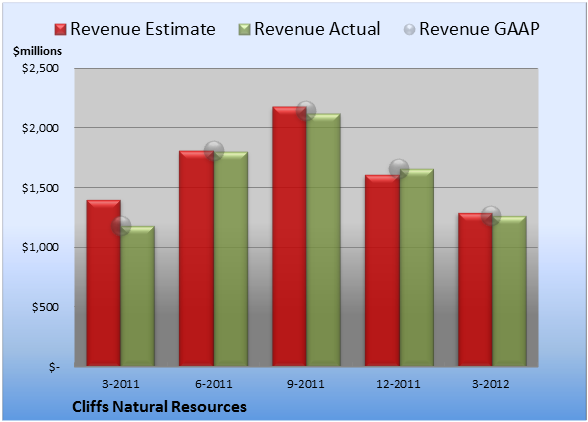Select the green actual bar for 12-2011
Image resolution: width=588 pixels, height=422 pixels.
(416, 267)
